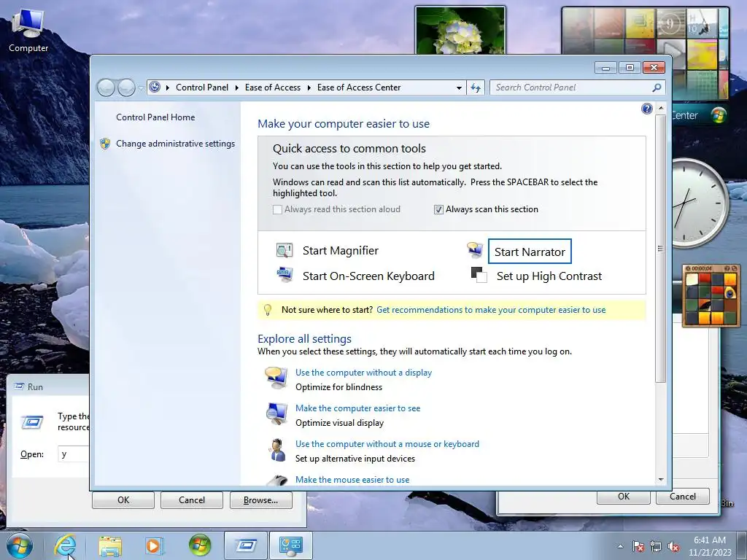Open Windows Explorer folder on the taskbar
Image resolution: width=747 pixels, height=560 pixels.
click(x=110, y=545)
